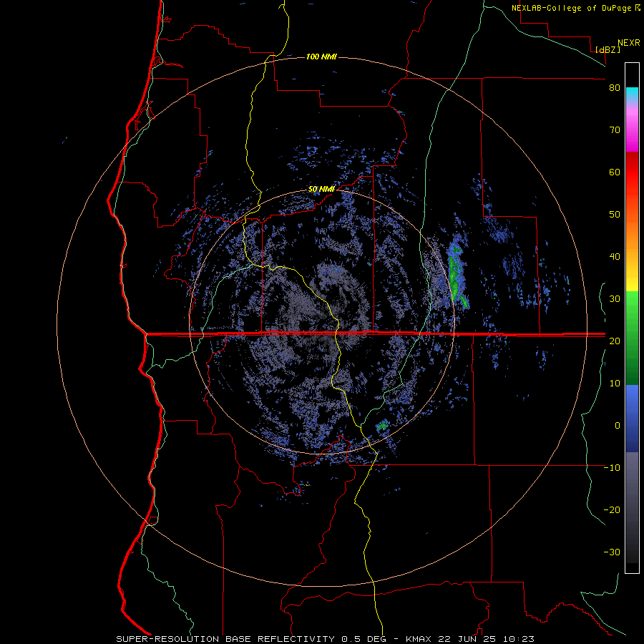This screenshot has width=644, height=644.
Task: Pick the yellow segment of the color bar
Action: tap(632, 283)
